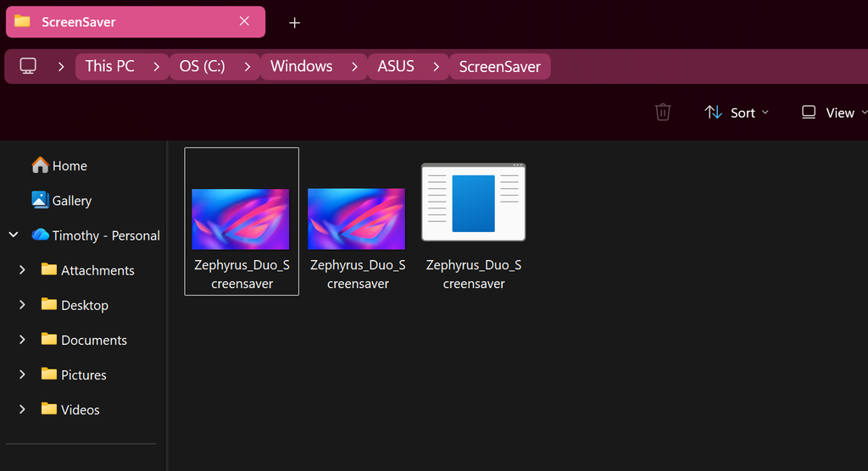
Task: Close the ScreenSaver tab
Action: coord(244,21)
